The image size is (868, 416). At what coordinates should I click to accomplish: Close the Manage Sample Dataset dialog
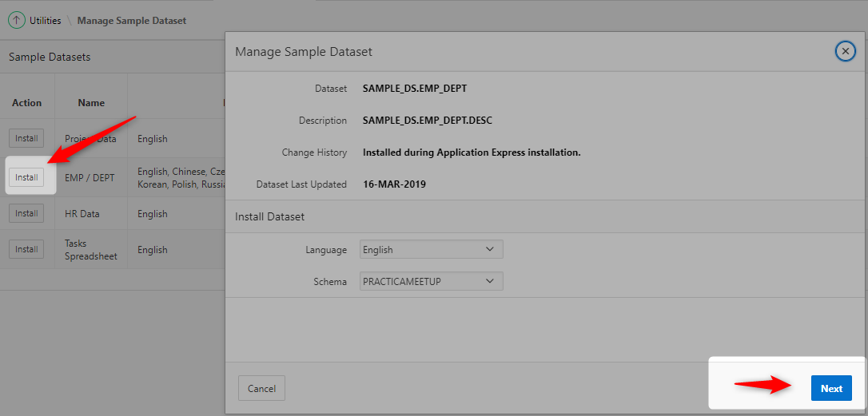coord(845,51)
